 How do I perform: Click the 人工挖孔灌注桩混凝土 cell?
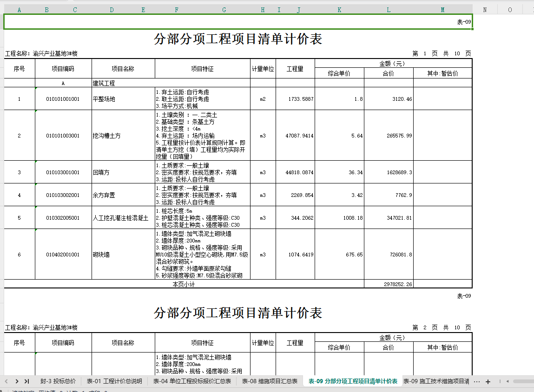coord(123,218)
